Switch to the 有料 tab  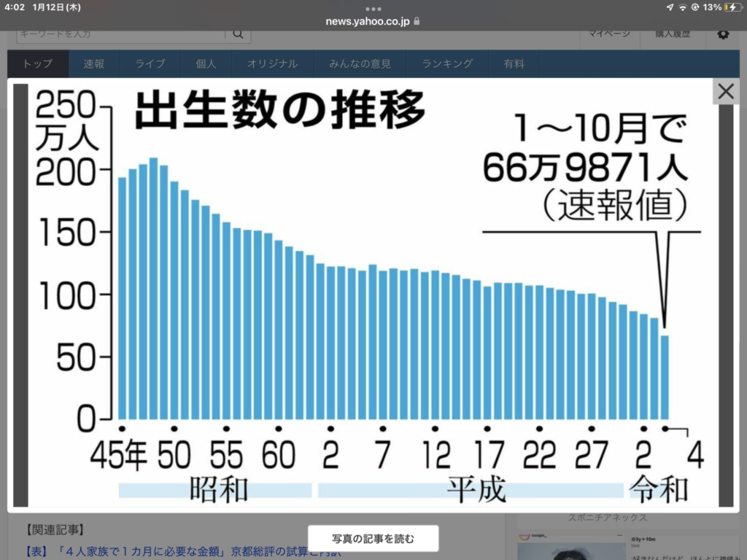click(514, 64)
